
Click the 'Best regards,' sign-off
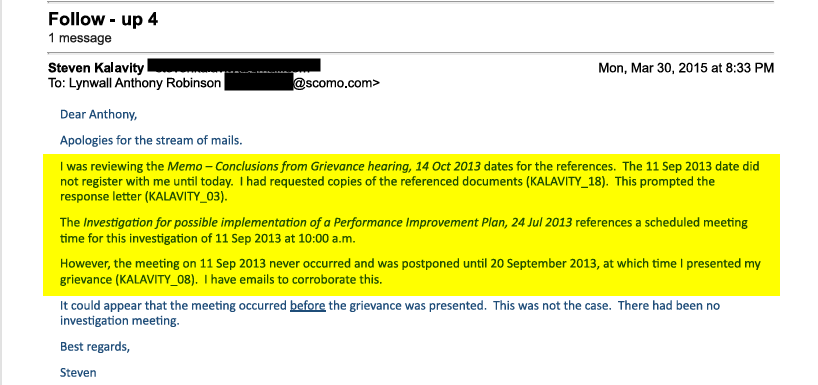[x=95, y=347]
